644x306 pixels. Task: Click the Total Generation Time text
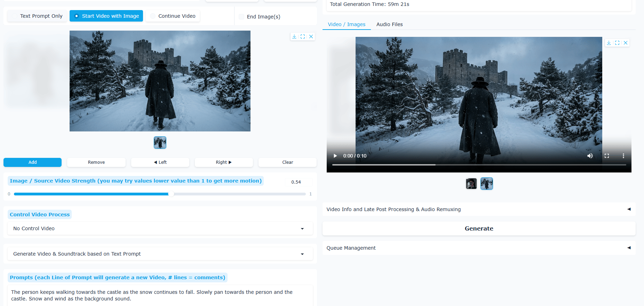(369, 4)
